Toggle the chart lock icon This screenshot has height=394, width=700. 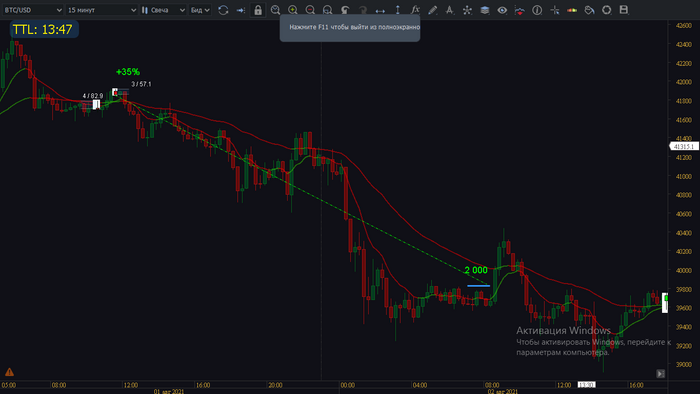258,10
